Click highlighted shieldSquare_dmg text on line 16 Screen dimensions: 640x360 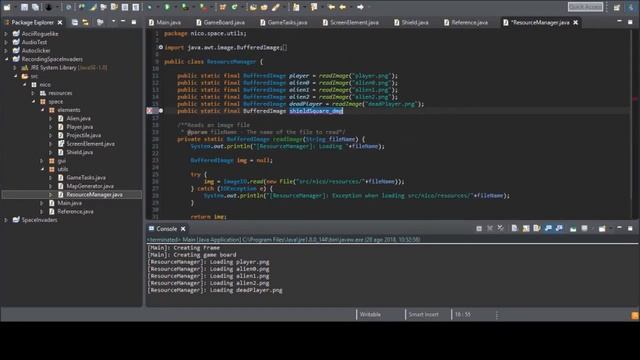pyautogui.click(x=316, y=111)
